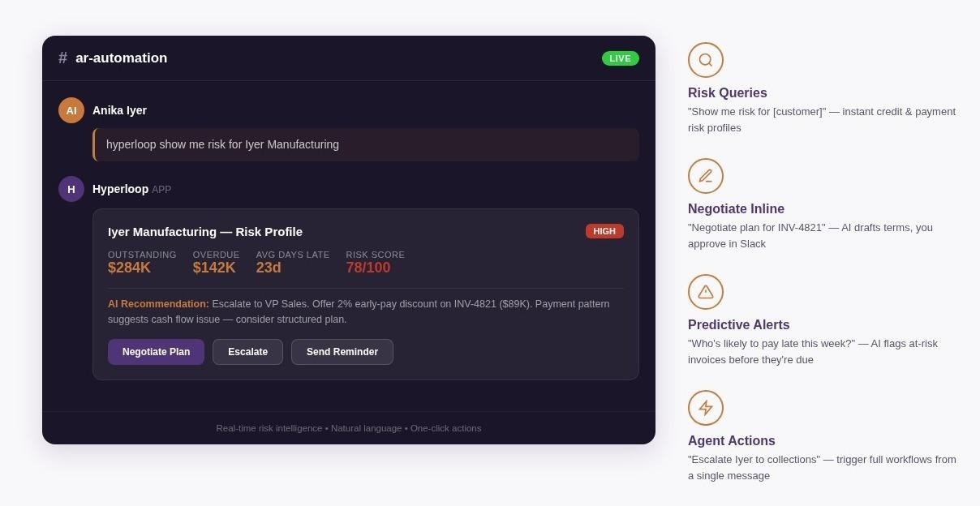Image resolution: width=980 pixels, height=506 pixels.
Task: Select Anika Iyer's username
Action: pyautogui.click(x=119, y=110)
